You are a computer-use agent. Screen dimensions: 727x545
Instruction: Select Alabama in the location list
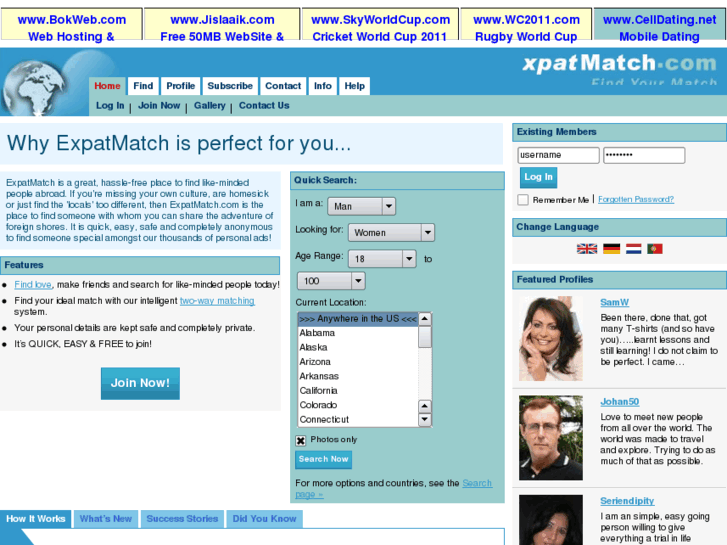357,333
